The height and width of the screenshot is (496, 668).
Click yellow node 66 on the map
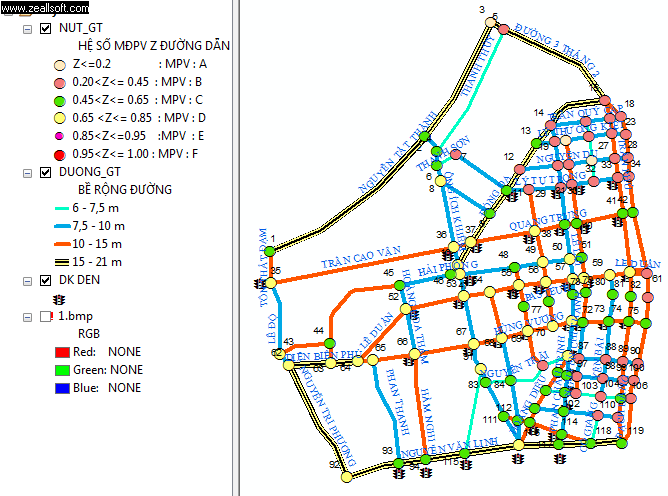pyautogui.click(x=414, y=354)
